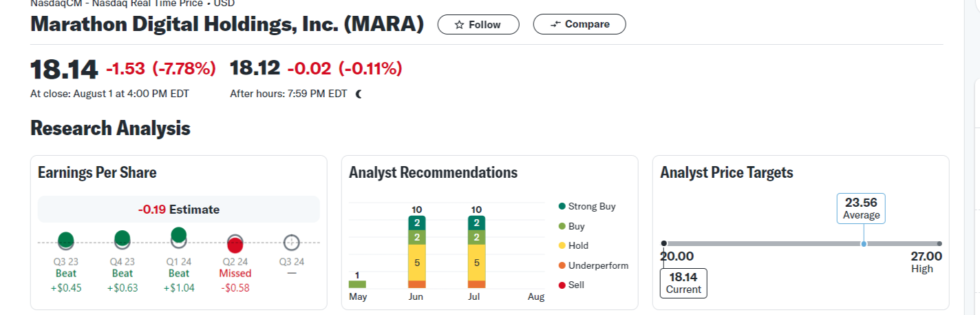Screen dimensions: 980x315
Task: Click the Q3 23 green earnings dot
Action: (x=66, y=240)
